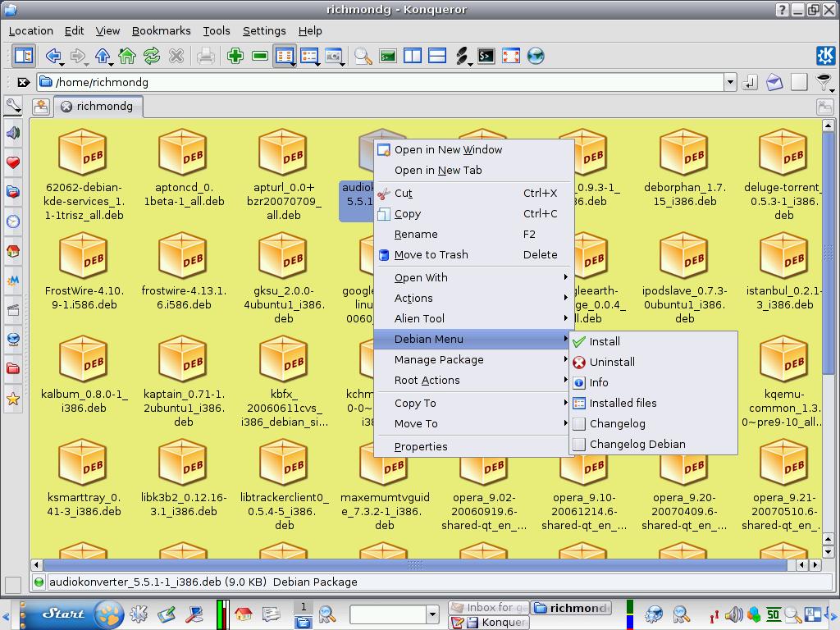Click the Full Screen mode toolbar icon
This screenshot has height=630, width=840.
click(511, 56)
